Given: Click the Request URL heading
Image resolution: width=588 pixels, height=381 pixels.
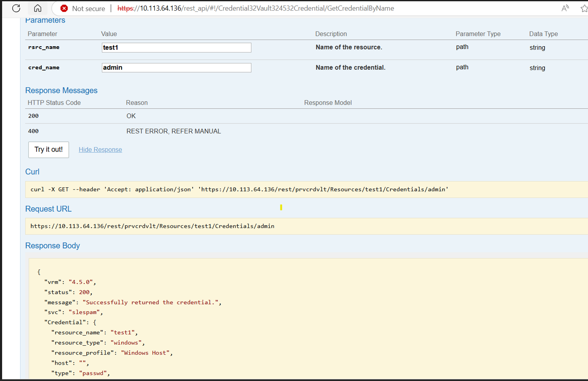Looking at the screenshot, I should click(48, 209).
